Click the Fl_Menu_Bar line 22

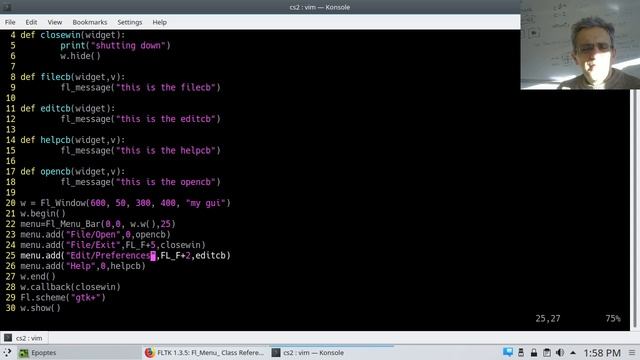pyautogui.click(x=98, y=224)
